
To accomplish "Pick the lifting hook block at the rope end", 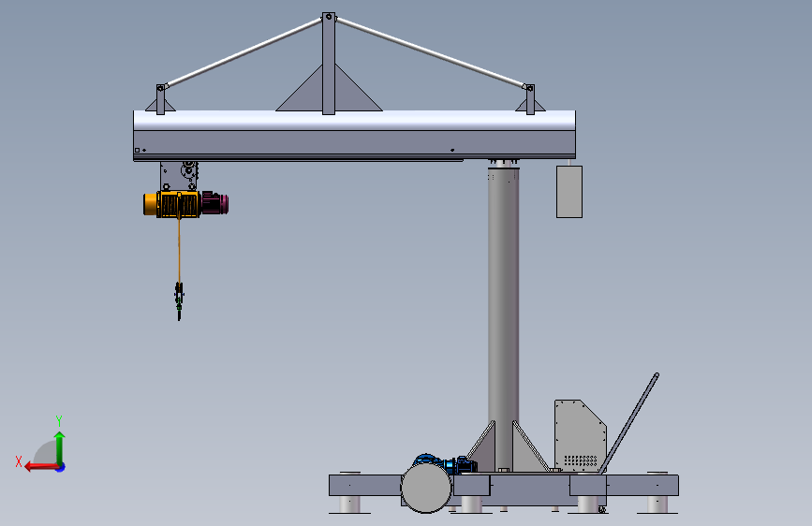I will click(179, 300).
